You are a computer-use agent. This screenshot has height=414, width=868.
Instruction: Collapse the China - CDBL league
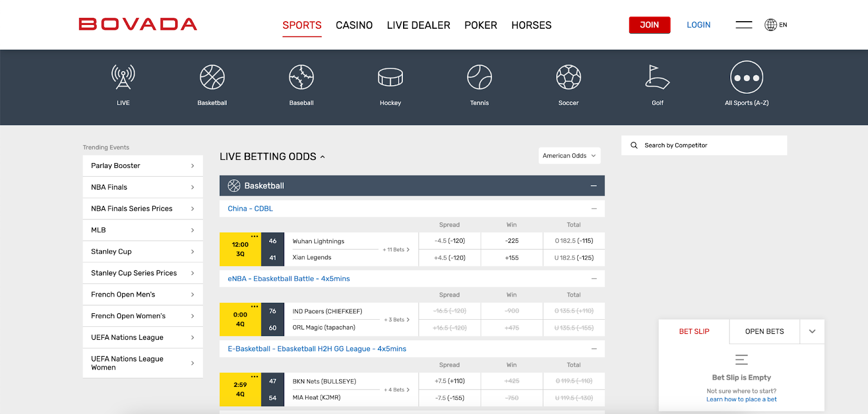tap(594, 209)
